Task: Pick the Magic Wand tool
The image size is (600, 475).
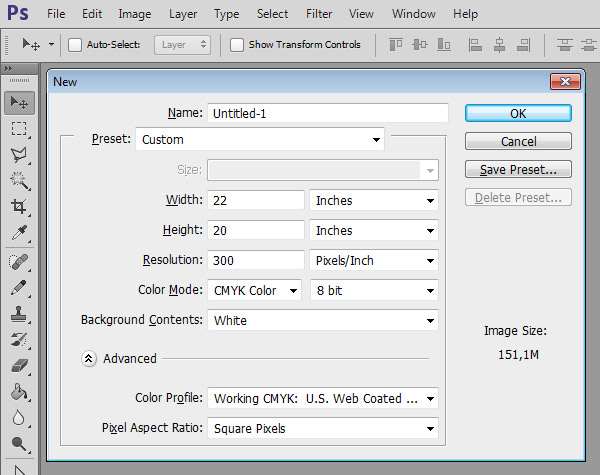Action: (19, 180)
